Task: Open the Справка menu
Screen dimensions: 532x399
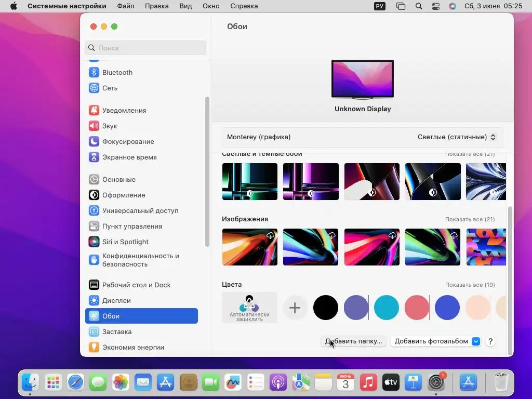Action: [x=244, y=6]
